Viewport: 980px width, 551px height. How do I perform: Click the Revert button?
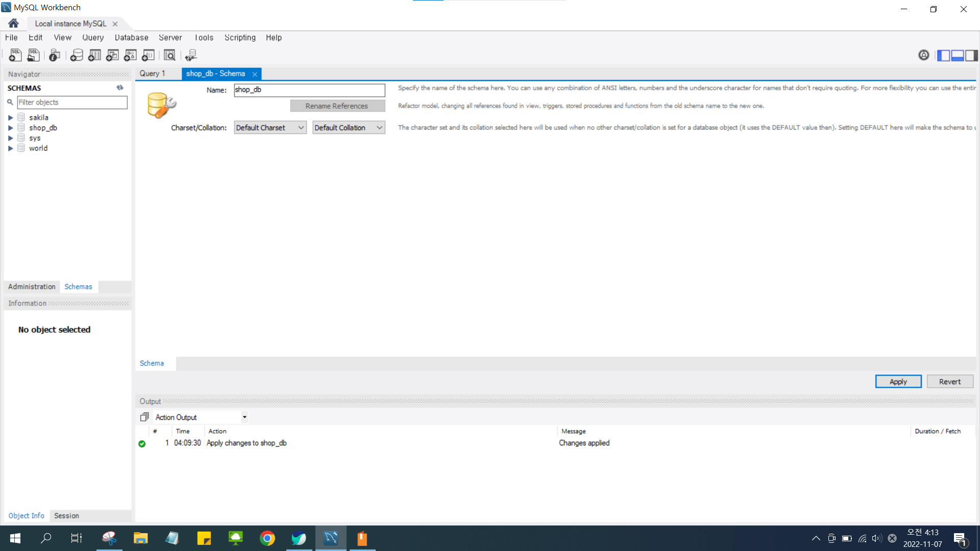[x=950, y=382]
